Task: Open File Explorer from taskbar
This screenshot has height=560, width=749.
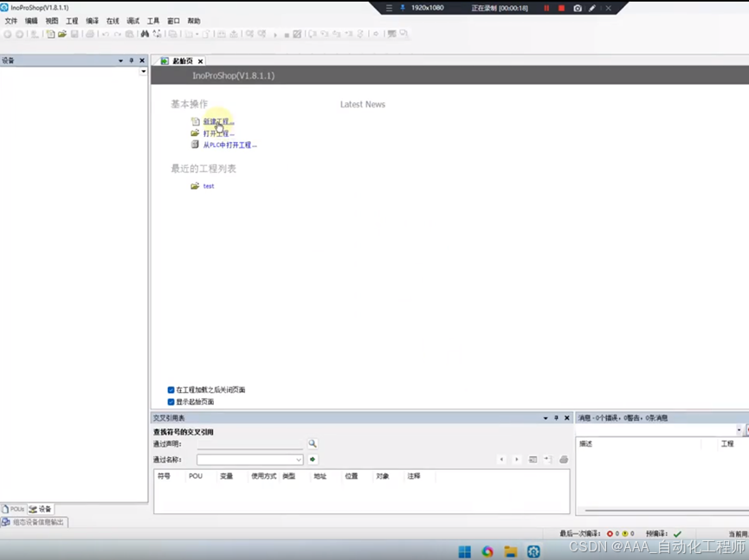Action: tap(511, 552)
